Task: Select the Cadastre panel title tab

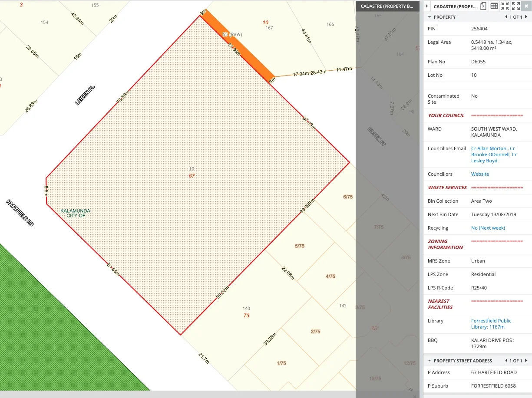Action: point(455,6)
